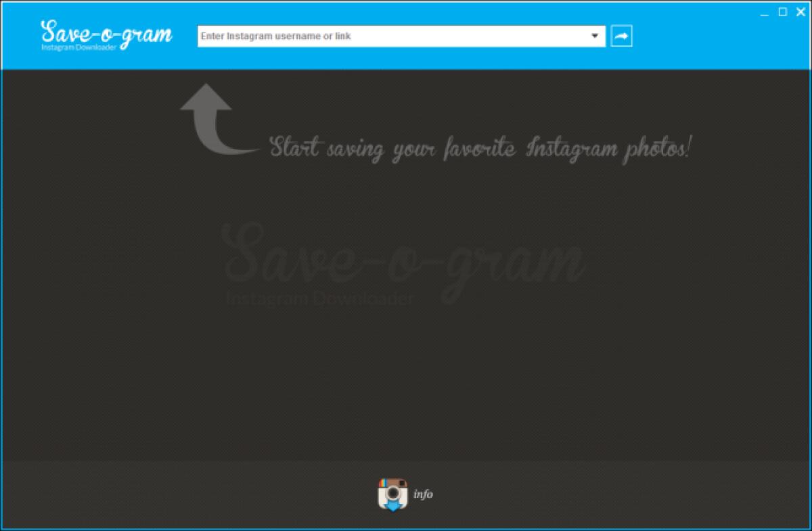Maximize the Save-o-gram window
Image resolution: width=812 pixels, height=531 pixels.
pos(784,11)
